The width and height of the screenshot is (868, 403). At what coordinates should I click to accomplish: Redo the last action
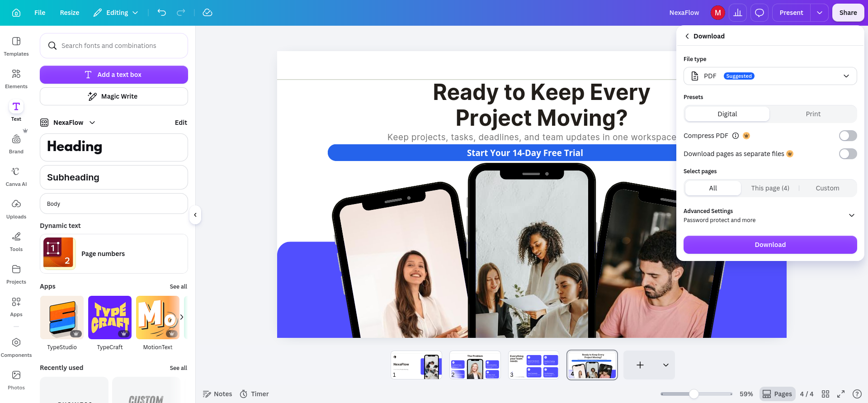coord(181,13)
